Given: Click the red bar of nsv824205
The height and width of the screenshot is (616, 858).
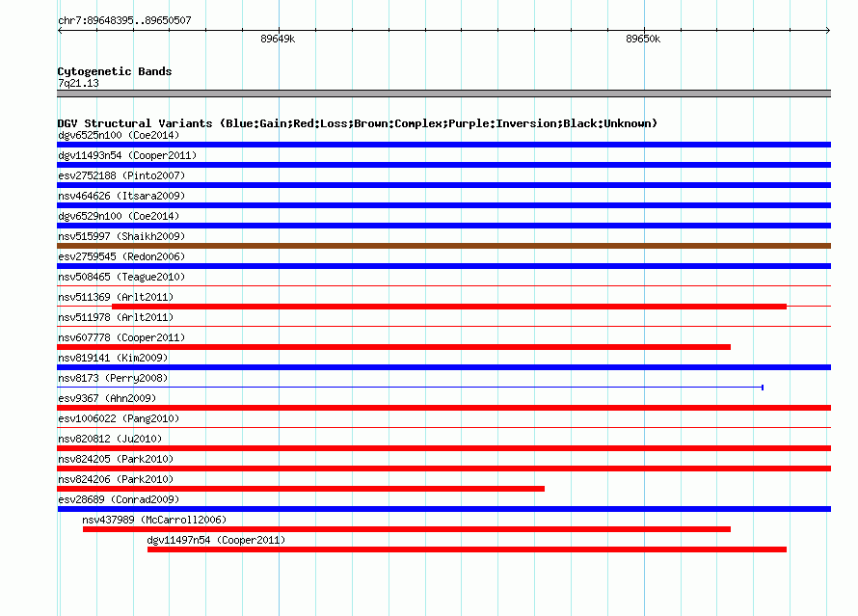Looking at the screenshot, I should click(x=443, y=469).
